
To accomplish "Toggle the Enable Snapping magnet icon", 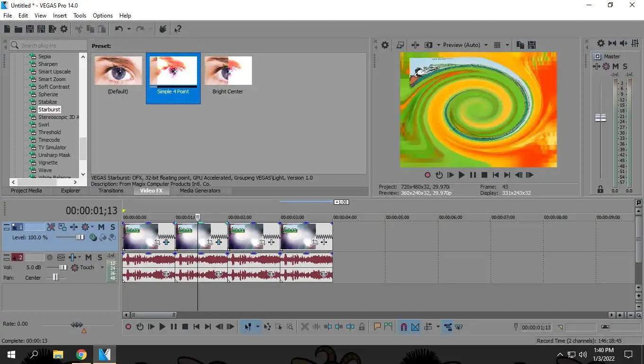I will coord(404,327).
